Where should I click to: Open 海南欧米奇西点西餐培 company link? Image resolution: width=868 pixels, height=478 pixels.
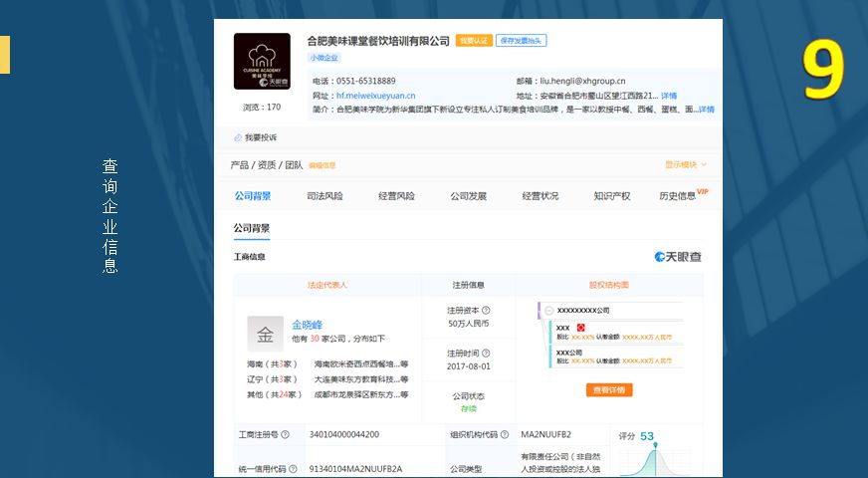coord(361,364)
